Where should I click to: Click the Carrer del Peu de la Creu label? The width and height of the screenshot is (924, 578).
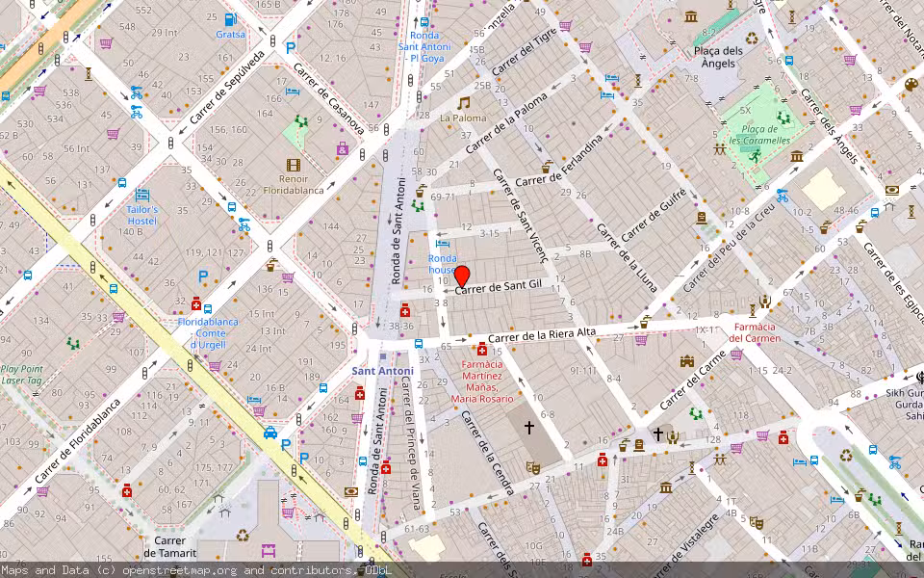pyautogui.click(x=730, y=249)
